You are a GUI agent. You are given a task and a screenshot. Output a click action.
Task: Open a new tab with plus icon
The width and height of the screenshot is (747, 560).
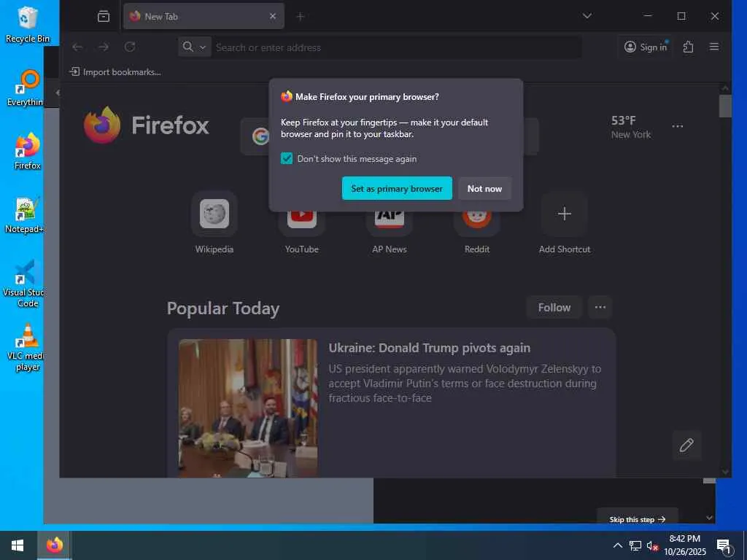pos(300,17)
